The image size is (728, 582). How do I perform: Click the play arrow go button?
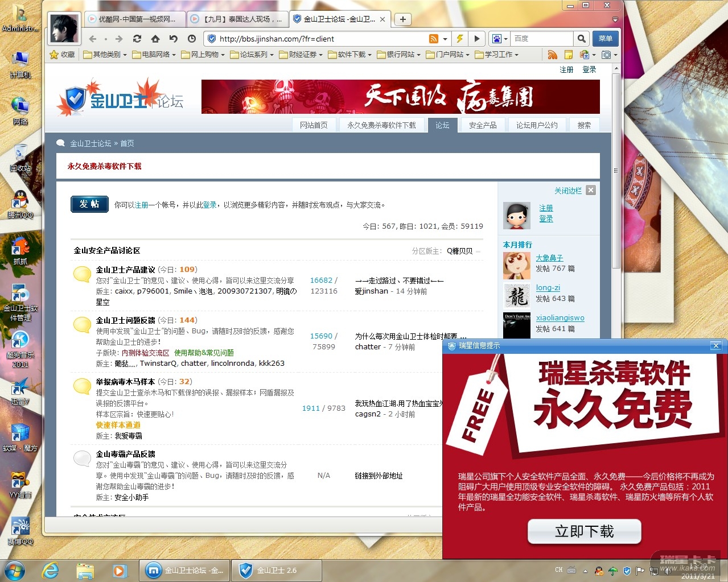coord(477,39)
